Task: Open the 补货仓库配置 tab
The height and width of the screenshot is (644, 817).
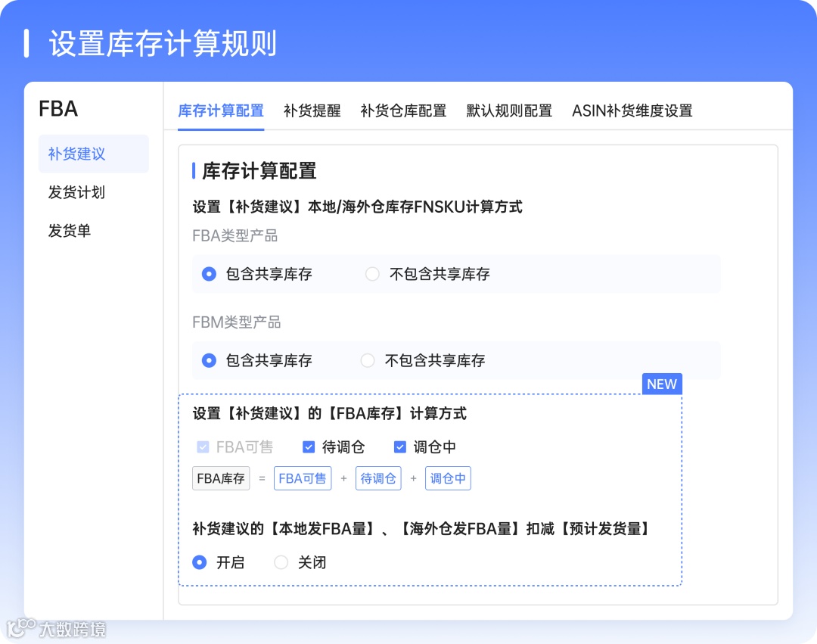Action: [402, 111]
